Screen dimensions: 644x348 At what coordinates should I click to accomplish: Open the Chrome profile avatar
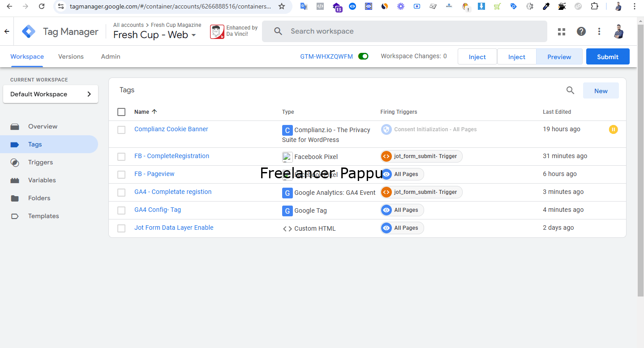point(618,6)
